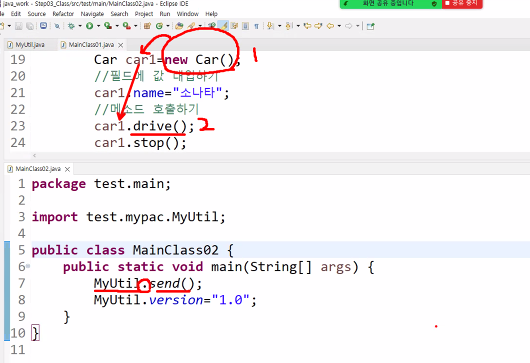Click the "1.0" string literal
This screenshot has width=530, height=363.
click(x=231, y=300)
